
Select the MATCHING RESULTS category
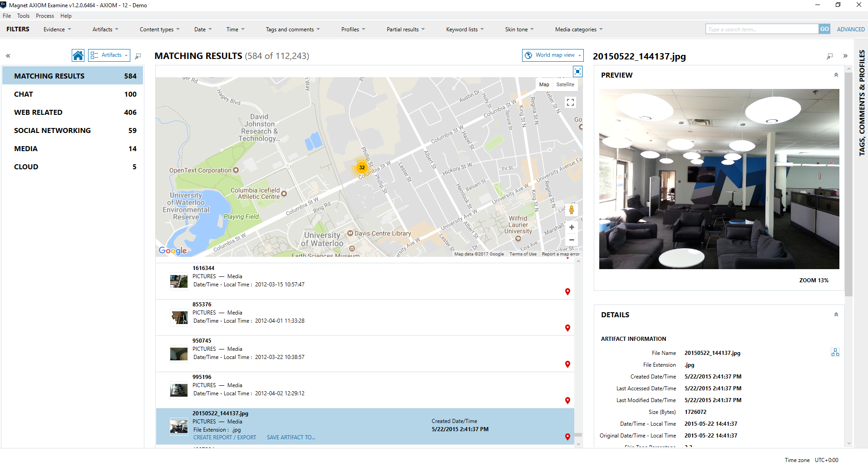point(73,76)
